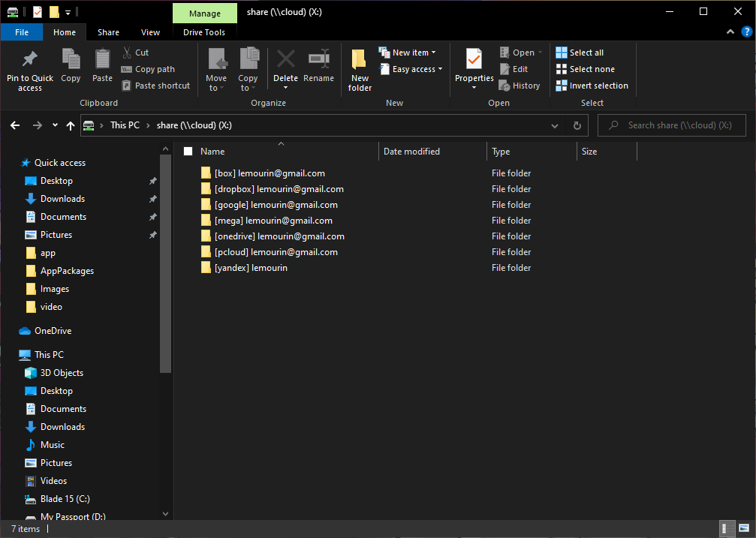Sort by the Size column header
Screen dimensions: 756x538
(607, 152)
